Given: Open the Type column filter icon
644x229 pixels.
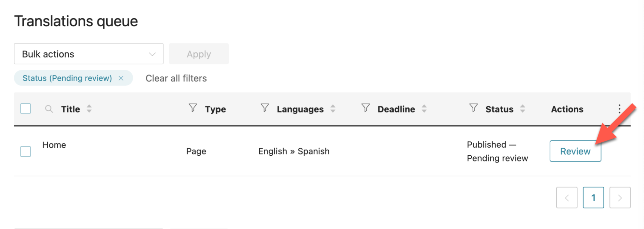Looking at the screenshot, I should (193, 108).
